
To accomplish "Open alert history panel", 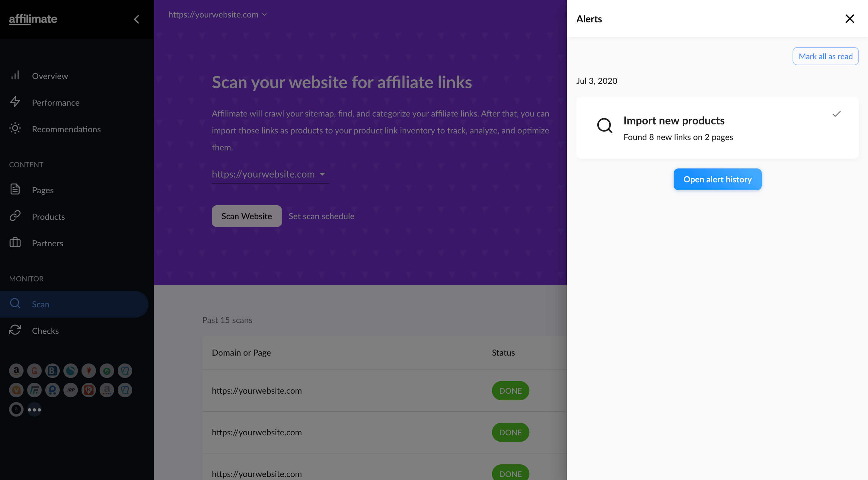I will pos(717,178).
